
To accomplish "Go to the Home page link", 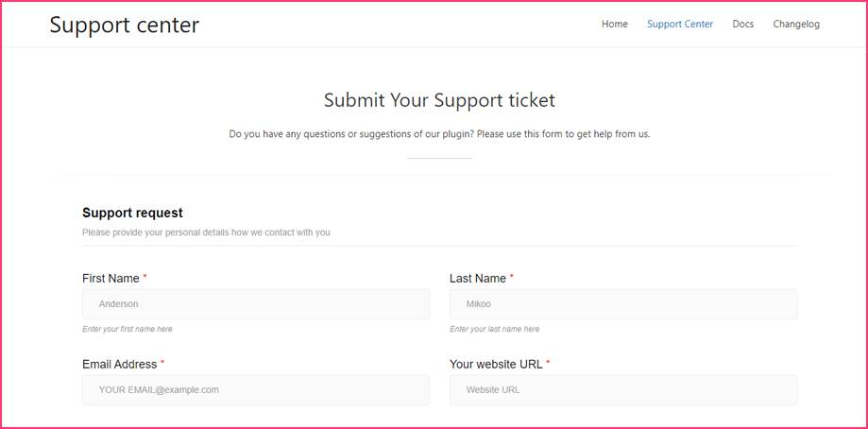I will tap(614, 25).
